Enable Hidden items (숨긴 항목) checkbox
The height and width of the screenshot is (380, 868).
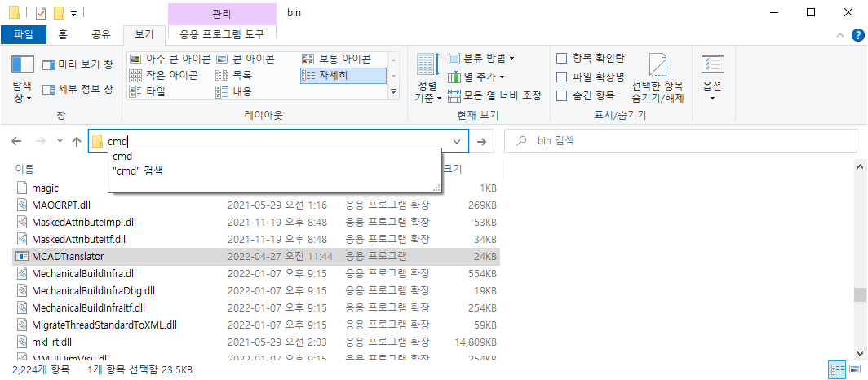[x=586, y=95]
